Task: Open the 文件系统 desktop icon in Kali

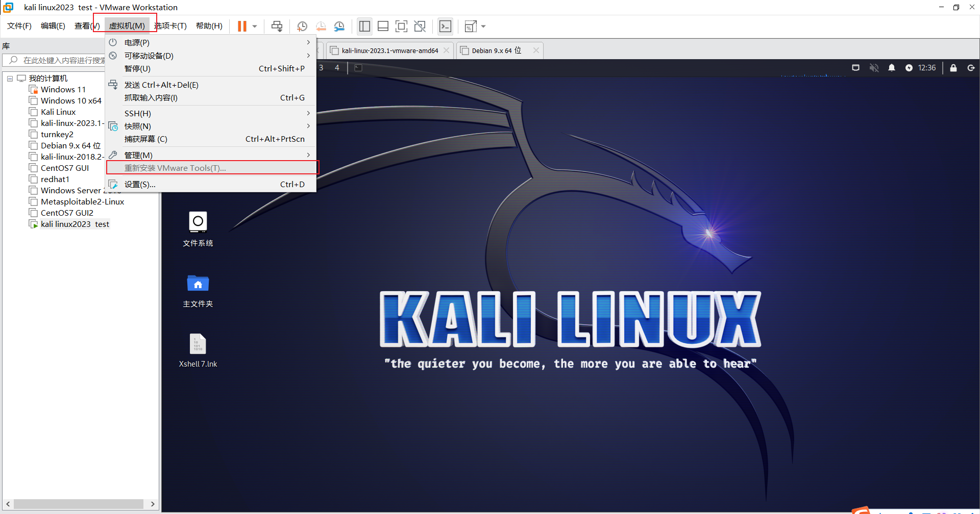Action: pyautogui.click(x=198, y=229)
